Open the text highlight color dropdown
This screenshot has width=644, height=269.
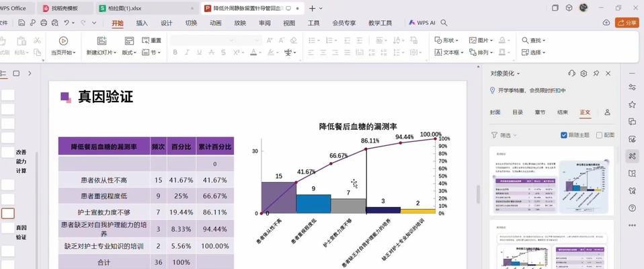[278, 52]
